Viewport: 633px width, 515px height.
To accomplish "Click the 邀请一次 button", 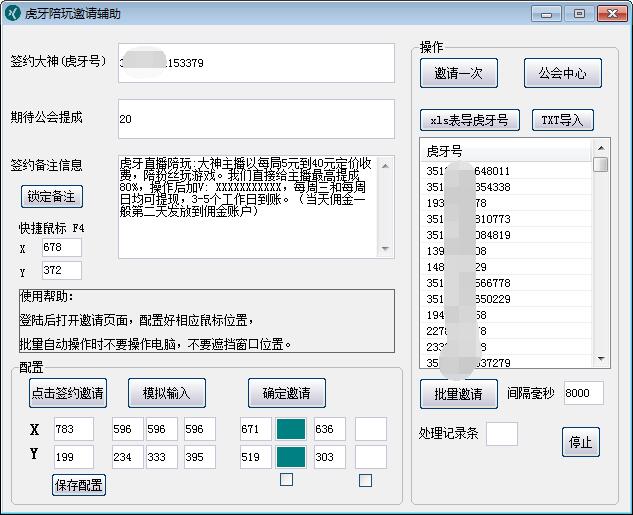I will (x=459, y=73).
